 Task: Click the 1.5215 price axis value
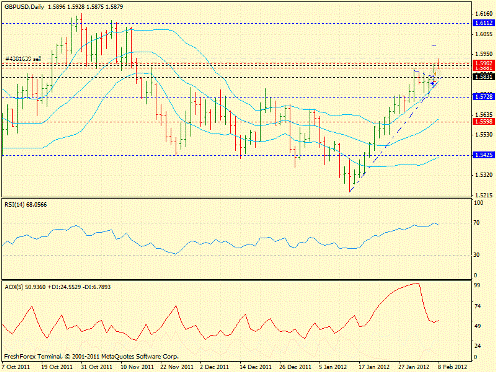click(484, 195)
